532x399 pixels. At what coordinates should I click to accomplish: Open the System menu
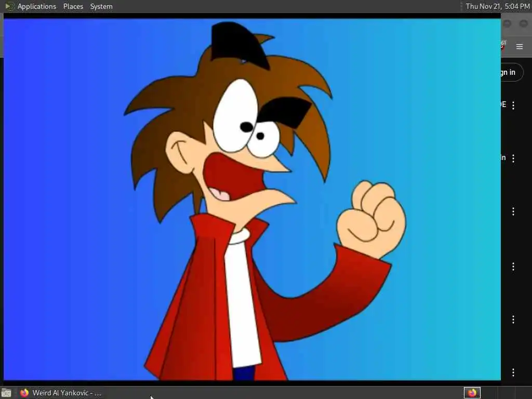point(101,6)
